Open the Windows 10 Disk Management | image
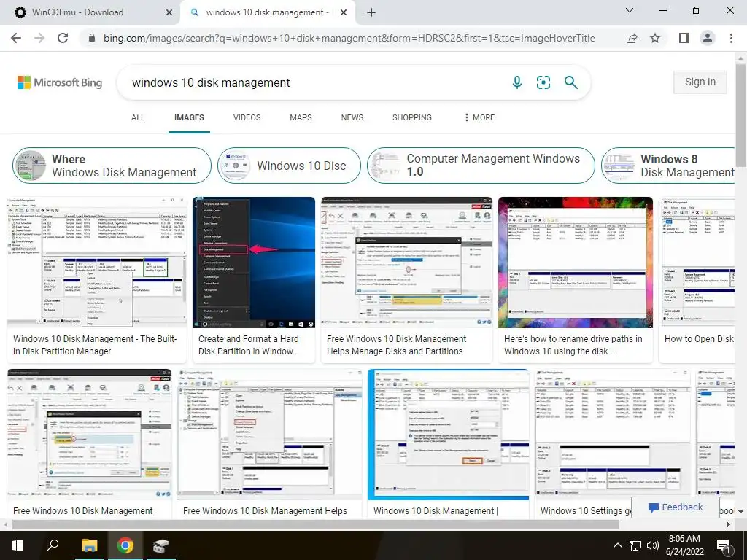This screenshot has height=560, width=747. (x=449, y=435)
